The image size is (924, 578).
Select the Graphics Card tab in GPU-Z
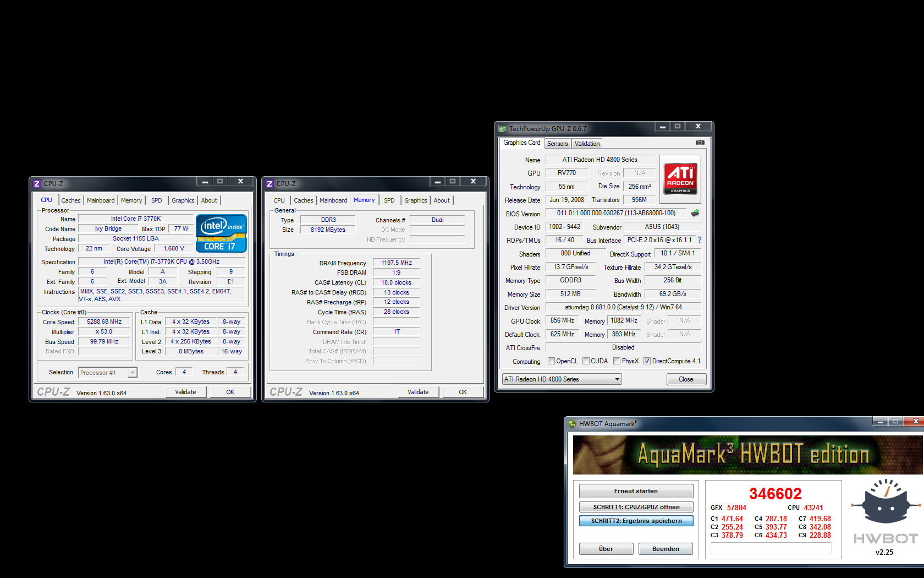coord(522,143)
